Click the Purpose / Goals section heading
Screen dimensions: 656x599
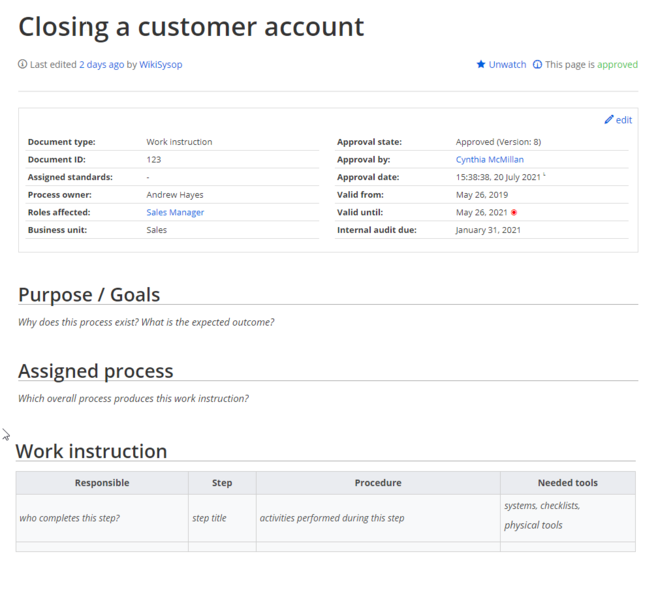tap(89, 294)
